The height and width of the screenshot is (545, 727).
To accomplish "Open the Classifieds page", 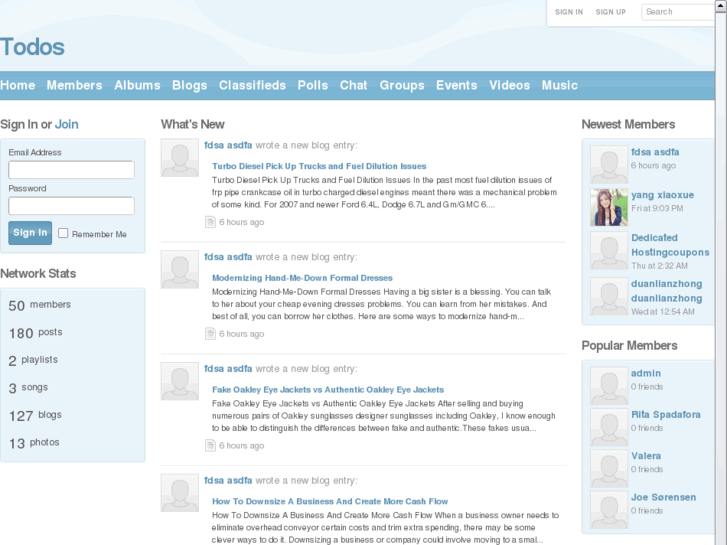I will pyautogui.click(x=252, y=85).
